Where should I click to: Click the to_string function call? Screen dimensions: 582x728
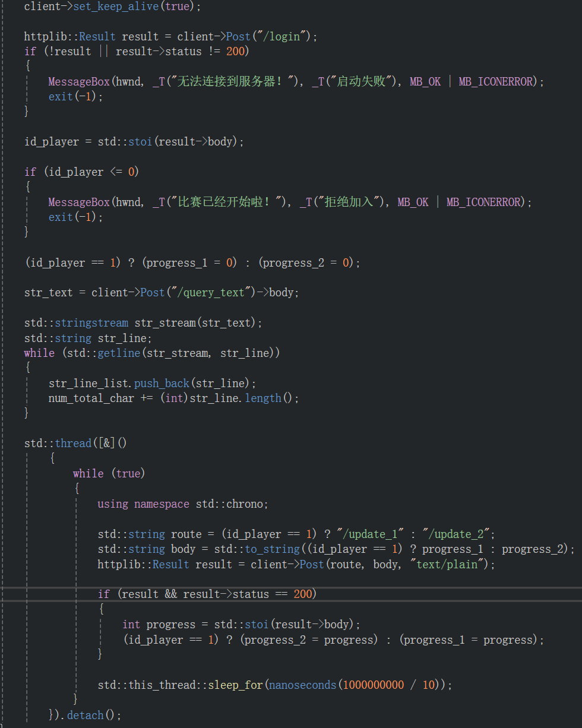pos(273,549)
